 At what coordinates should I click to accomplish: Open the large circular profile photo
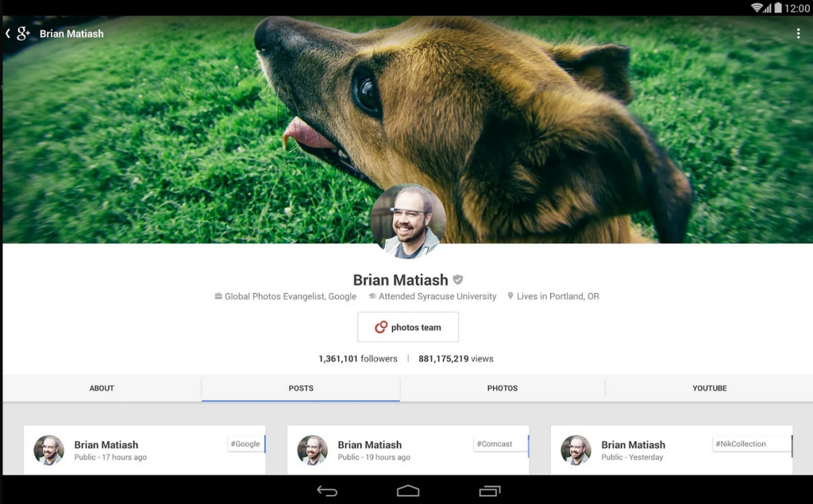[408, 221]
